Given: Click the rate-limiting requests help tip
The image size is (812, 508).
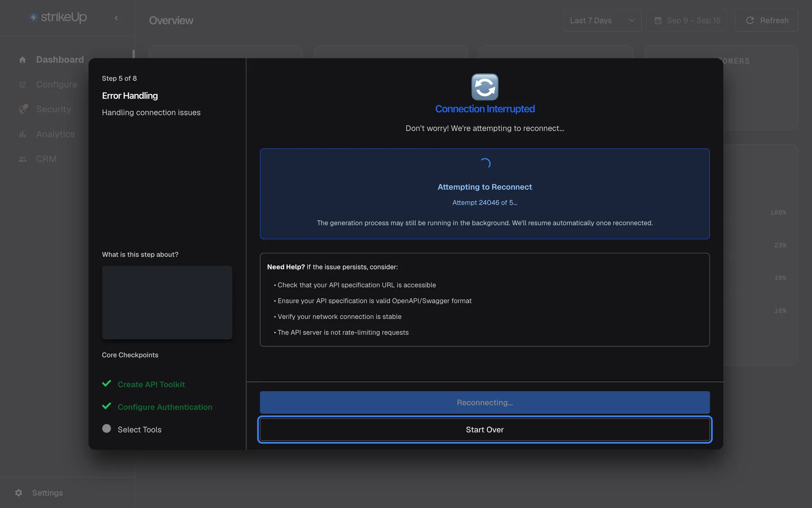Looking at the screenshot, I should 343,332.
